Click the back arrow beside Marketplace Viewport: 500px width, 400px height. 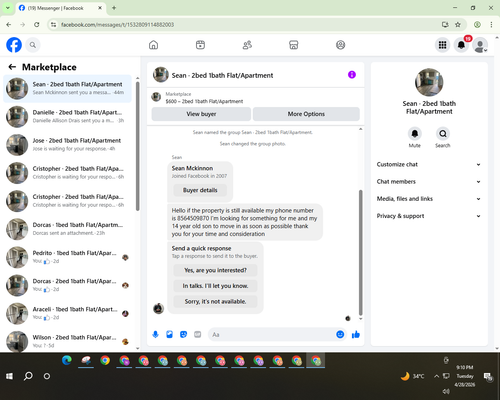coord(12,67)
